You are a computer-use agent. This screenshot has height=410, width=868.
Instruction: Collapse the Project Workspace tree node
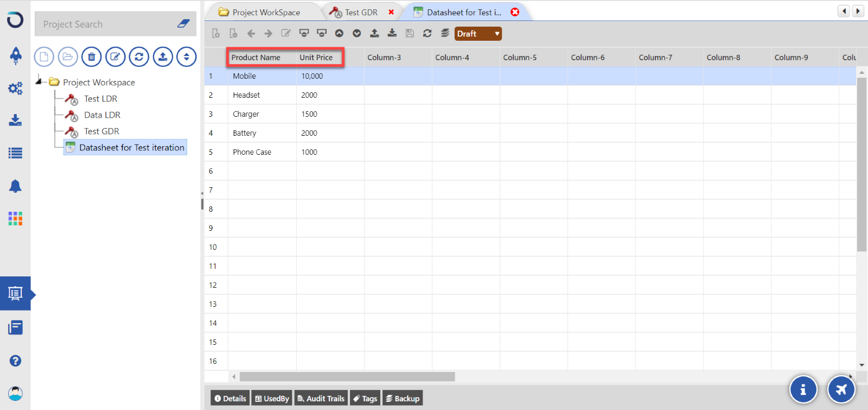39,81
